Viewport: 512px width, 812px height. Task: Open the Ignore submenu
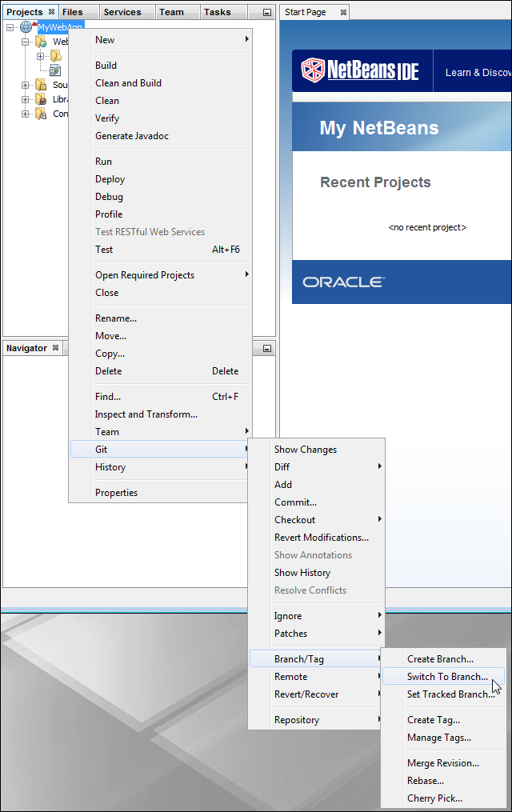pyautogui.click(x=317, y=616)
